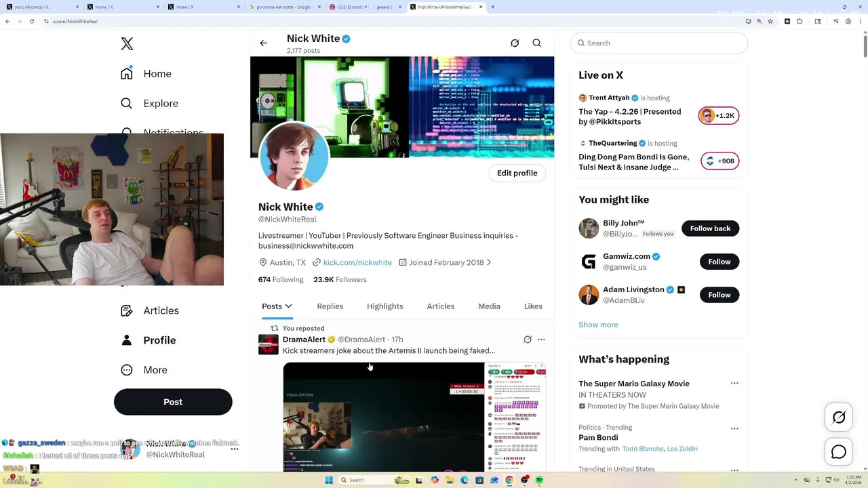Viewport: 868px width, 488px height.
Task: Open options for Pam Bondi trend
Action: [x=734, y=429]
